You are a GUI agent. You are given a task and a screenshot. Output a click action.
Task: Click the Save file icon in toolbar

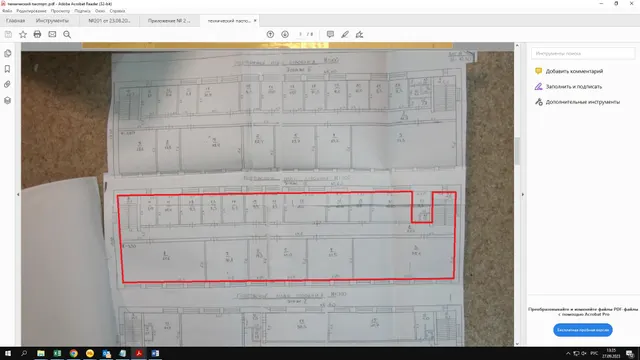[x=8, y=34]
